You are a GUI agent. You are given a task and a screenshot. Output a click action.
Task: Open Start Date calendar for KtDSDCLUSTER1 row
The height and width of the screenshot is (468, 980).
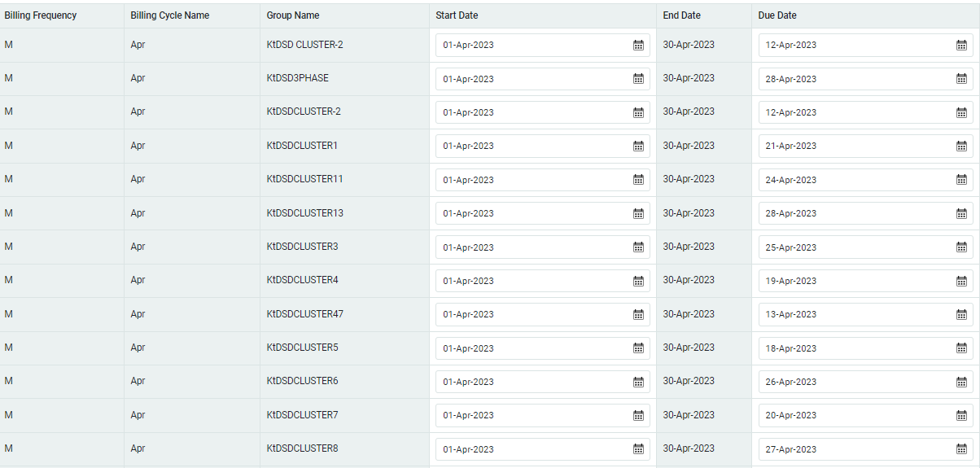(638, 147)
